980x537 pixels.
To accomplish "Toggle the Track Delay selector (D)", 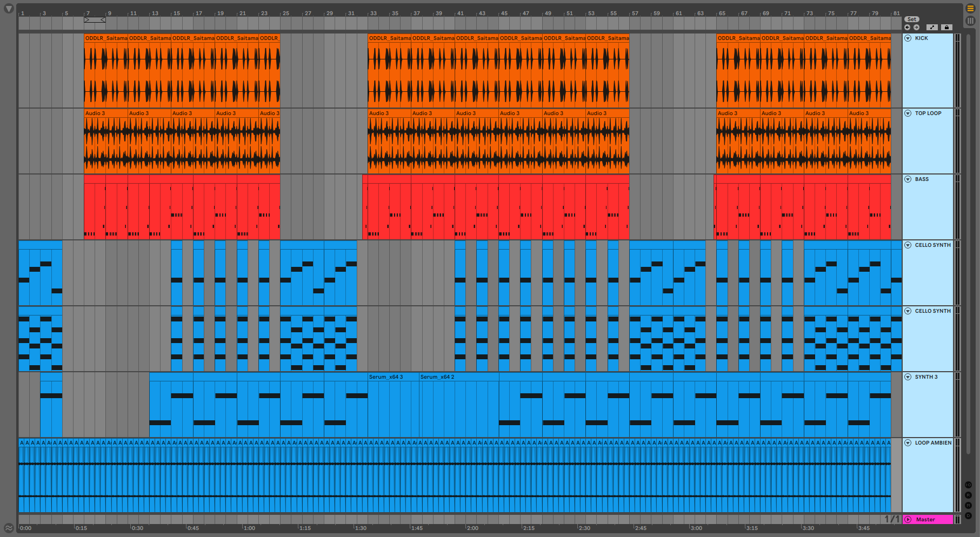I will point(968,516).
